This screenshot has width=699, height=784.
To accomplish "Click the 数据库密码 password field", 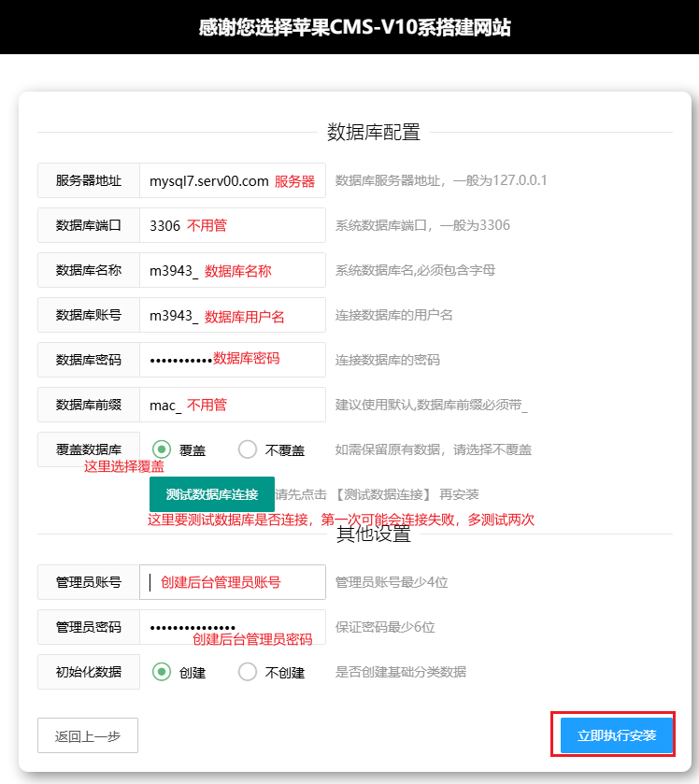I will [x=233, y=360].
